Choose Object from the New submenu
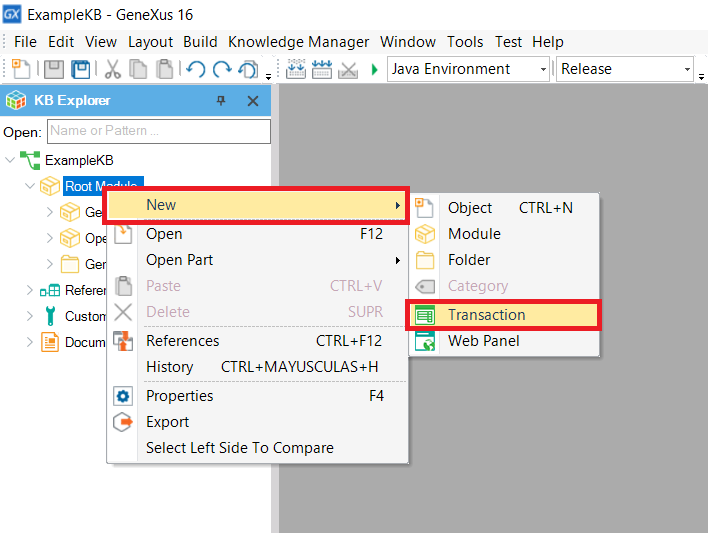 pyautogui.click(x=504, y=208)
